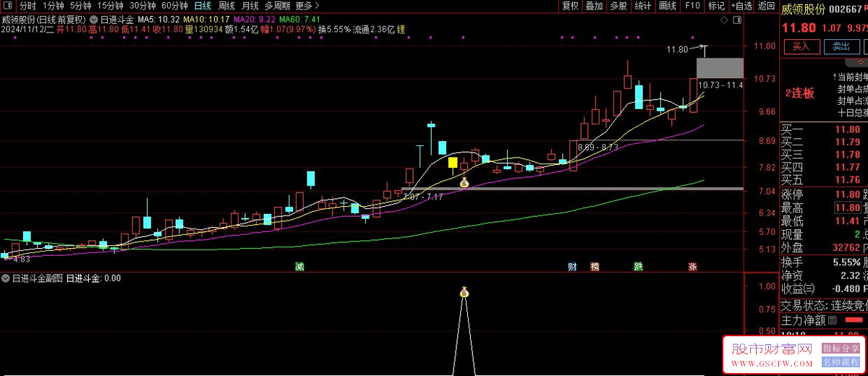Click the green 跌 event marker
The height and width of the screenshot is (376, 868).
[639, 267]
